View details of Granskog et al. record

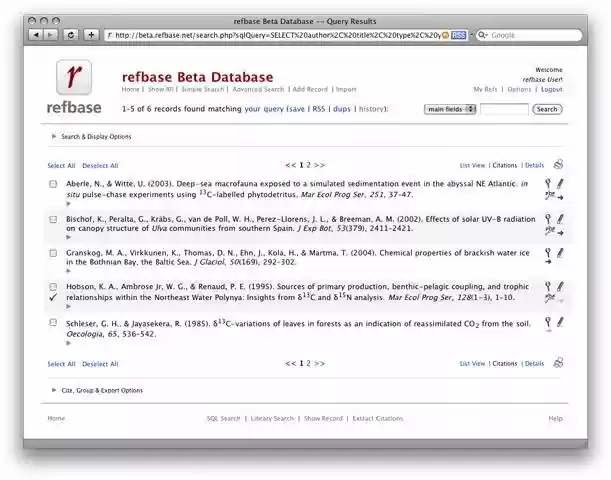(x=548, y=252)
